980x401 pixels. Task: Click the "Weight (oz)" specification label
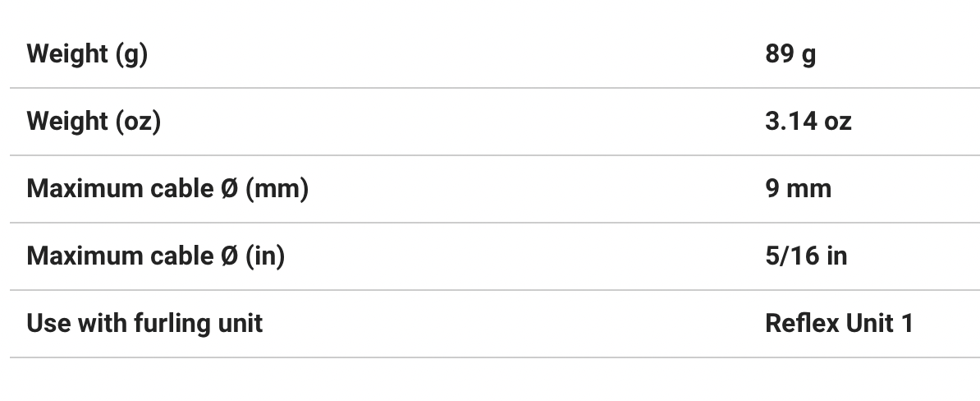[94, 122]
